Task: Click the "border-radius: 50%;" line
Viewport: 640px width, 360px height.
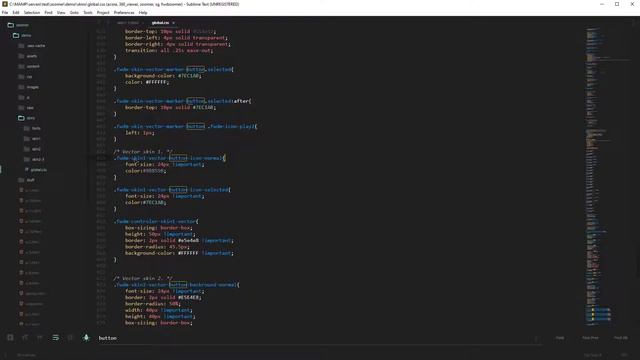Action: pyautogui.click(x=153, y=304)
